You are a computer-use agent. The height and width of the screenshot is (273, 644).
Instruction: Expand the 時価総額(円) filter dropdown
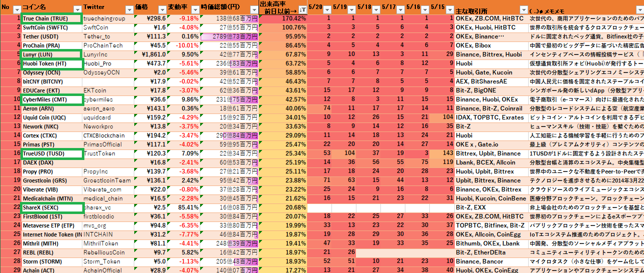pyautogui.click(x=254, y=9)
